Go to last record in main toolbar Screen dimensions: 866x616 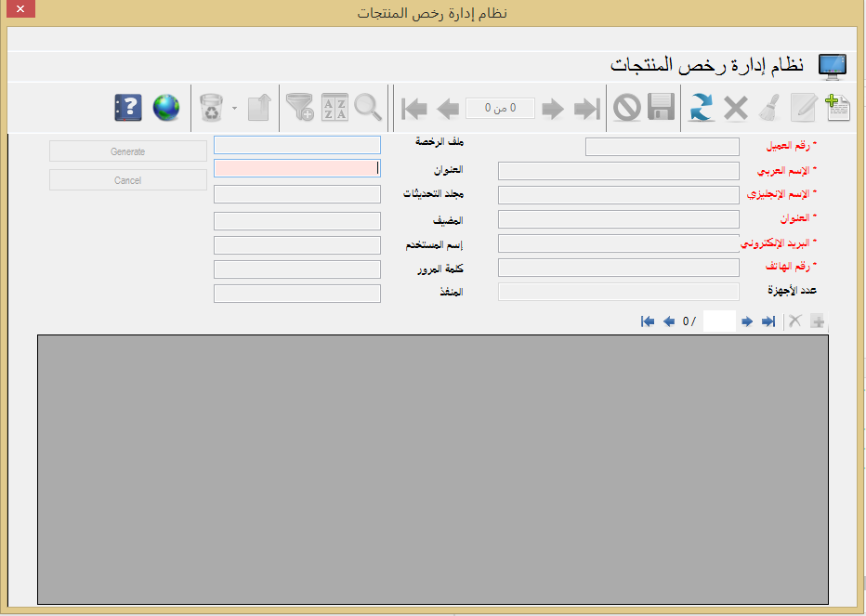click(586, 109)
